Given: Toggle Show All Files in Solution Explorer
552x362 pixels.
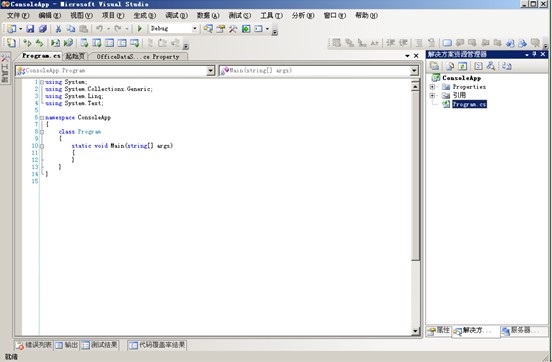Looking at the screenshot, I should (x=450, y=66).
